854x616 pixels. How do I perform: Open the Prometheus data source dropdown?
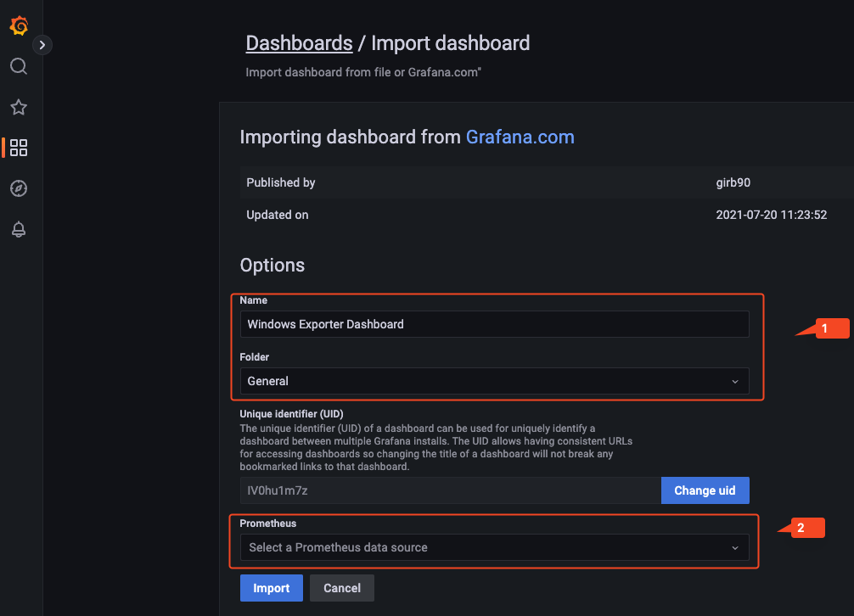click(x=495, y=547)
